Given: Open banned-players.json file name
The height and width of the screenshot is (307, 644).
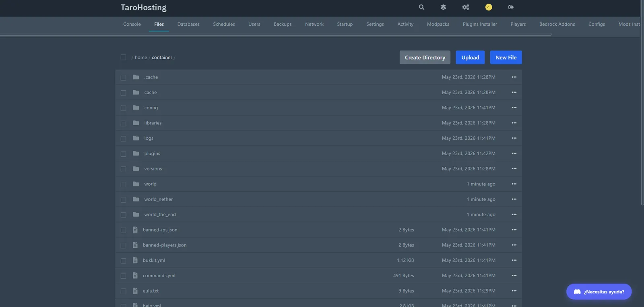Looking at the screenshot, I should click(165, 245).
